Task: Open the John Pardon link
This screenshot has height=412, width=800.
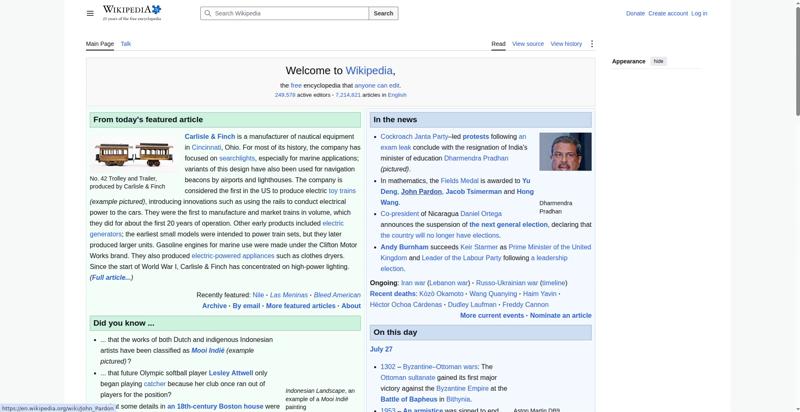Action: point(421,192)
